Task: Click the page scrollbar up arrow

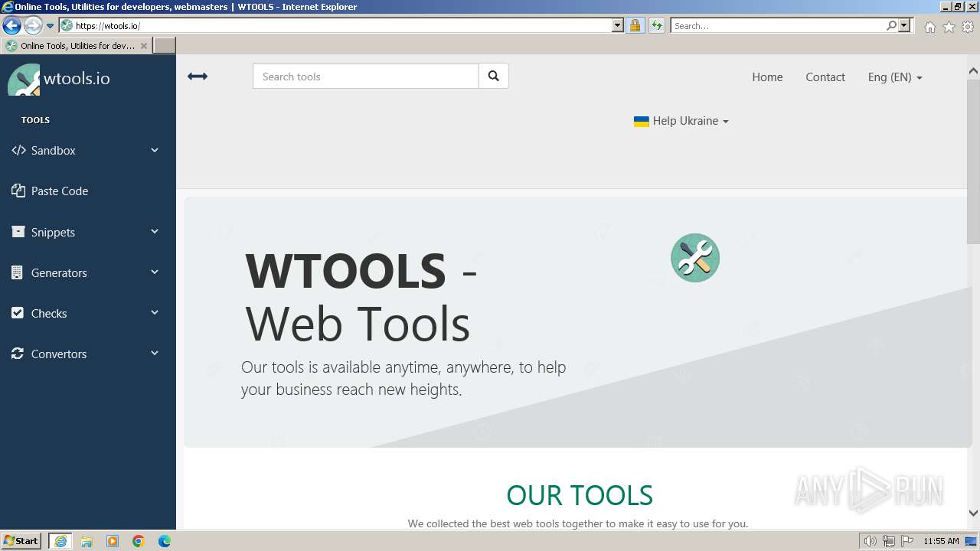Action: (973, 71)
